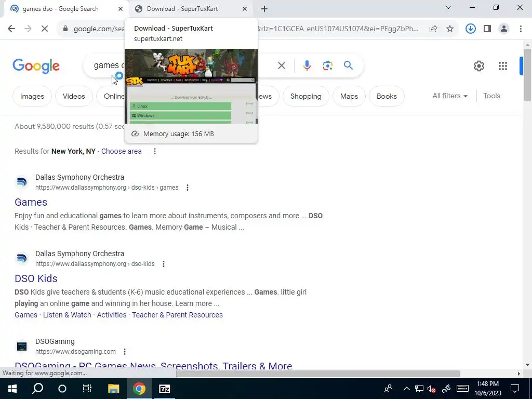
Task: Click the horizontal page scrollbar
Action: click(318, 374)
